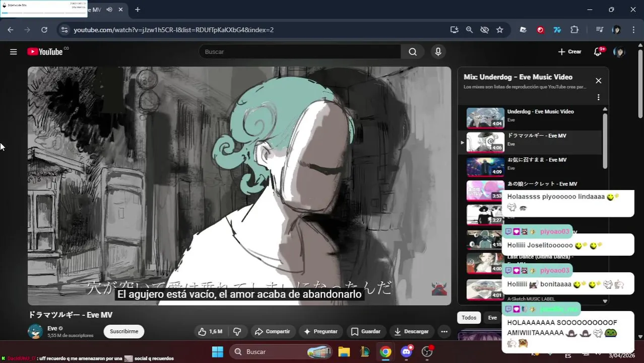This screenshot has height=363, width=644.
Task: Open OBS Studio from the taskbar
Action: click(x=427, y=351)
